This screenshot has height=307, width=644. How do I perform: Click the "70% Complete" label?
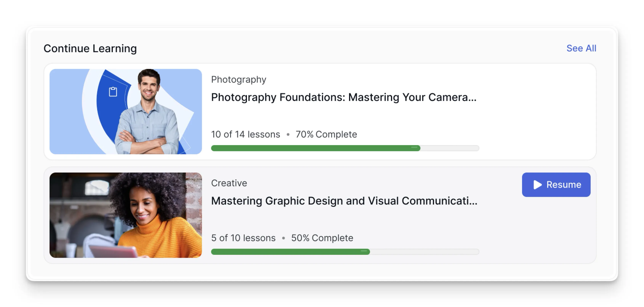pyautogui.click(x=326, y=134)
